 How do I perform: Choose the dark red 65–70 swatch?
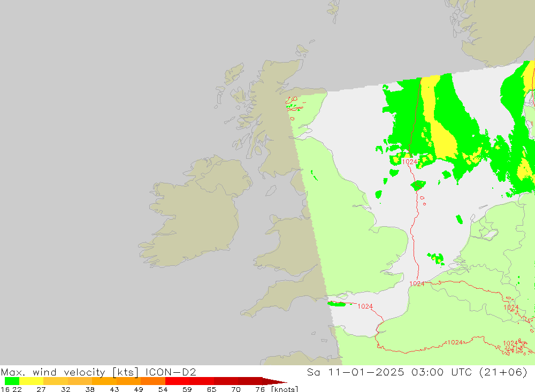click(x=226, y=381)
